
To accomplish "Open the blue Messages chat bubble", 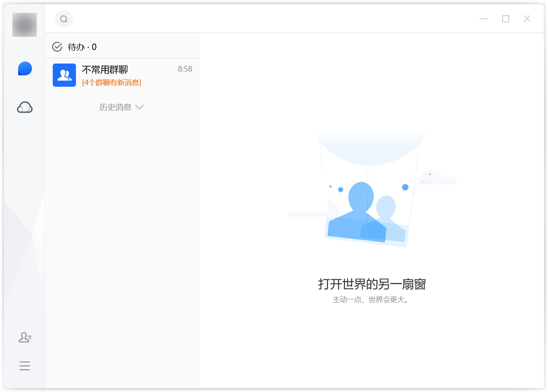I will (25, 69).
